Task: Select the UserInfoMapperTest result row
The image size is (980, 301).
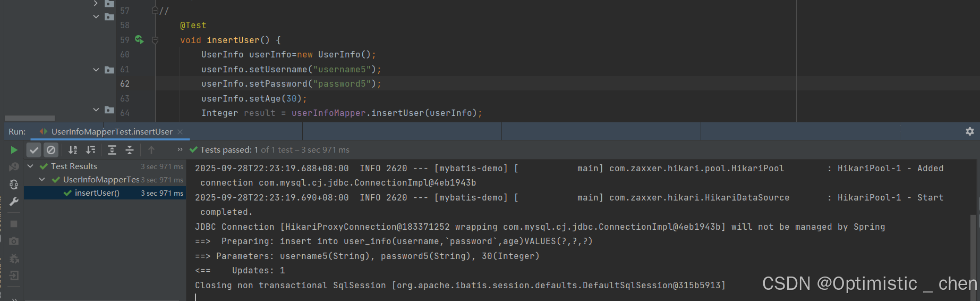Action: tap(105, 180)
